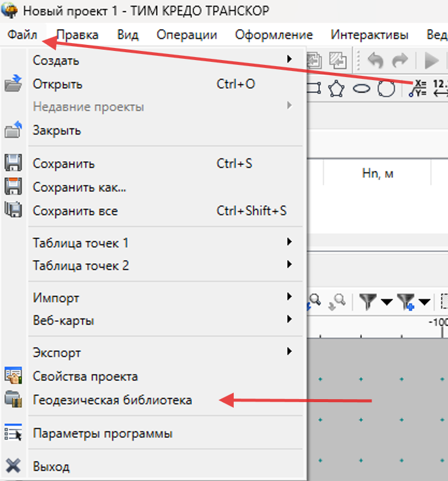This screenshot has height=481, width=448.
Task: Open dropdown arrow next to filter funnel
Action: pyautogui.click(x=387, y=302)
